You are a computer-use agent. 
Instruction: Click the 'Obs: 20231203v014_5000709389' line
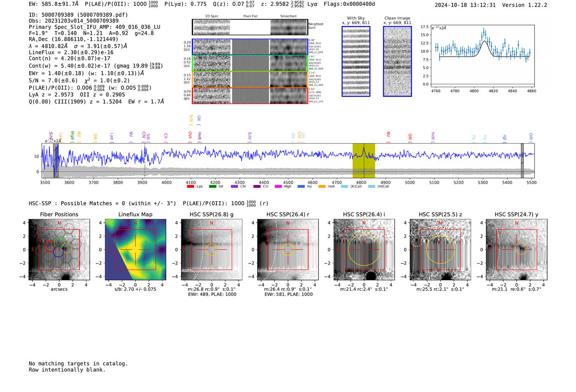click(74, 21)
